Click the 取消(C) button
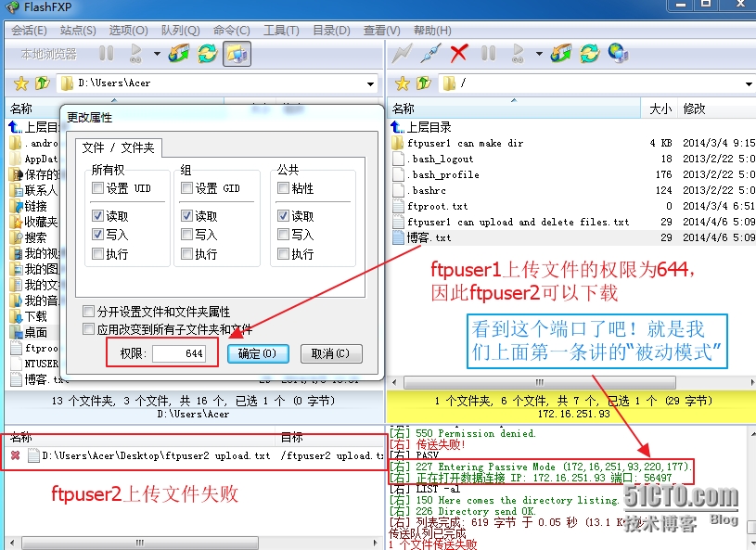This screenshot has width=756, height=550. click(x=331, y=353)
